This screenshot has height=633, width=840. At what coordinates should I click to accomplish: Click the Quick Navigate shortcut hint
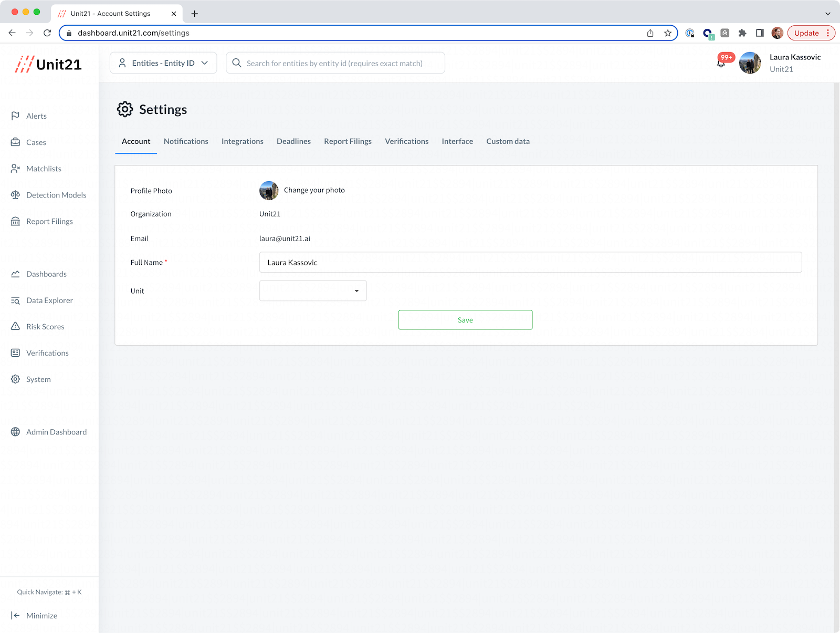[49, 592]
